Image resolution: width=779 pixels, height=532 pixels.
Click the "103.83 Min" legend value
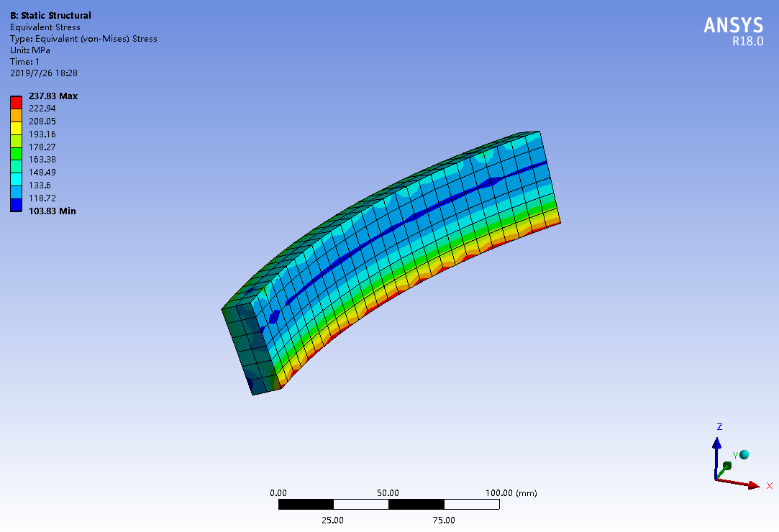pos(53,211)
